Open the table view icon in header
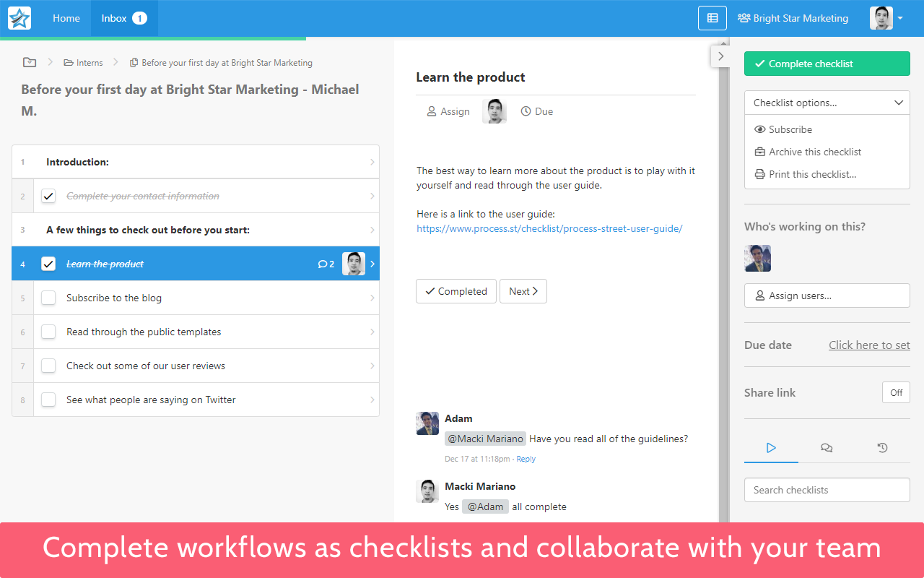This screenshot has width=924, height=578. 712,18
